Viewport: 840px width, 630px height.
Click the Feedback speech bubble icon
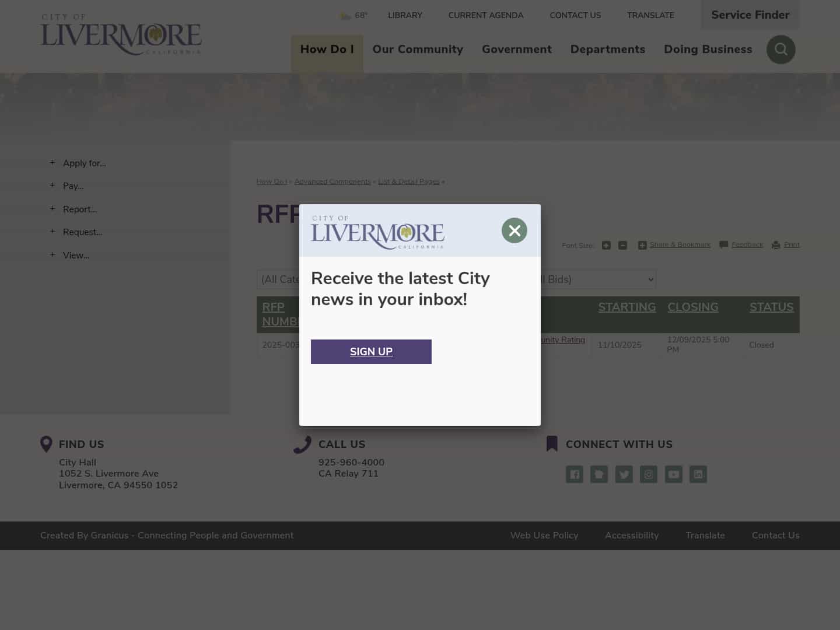723,244
